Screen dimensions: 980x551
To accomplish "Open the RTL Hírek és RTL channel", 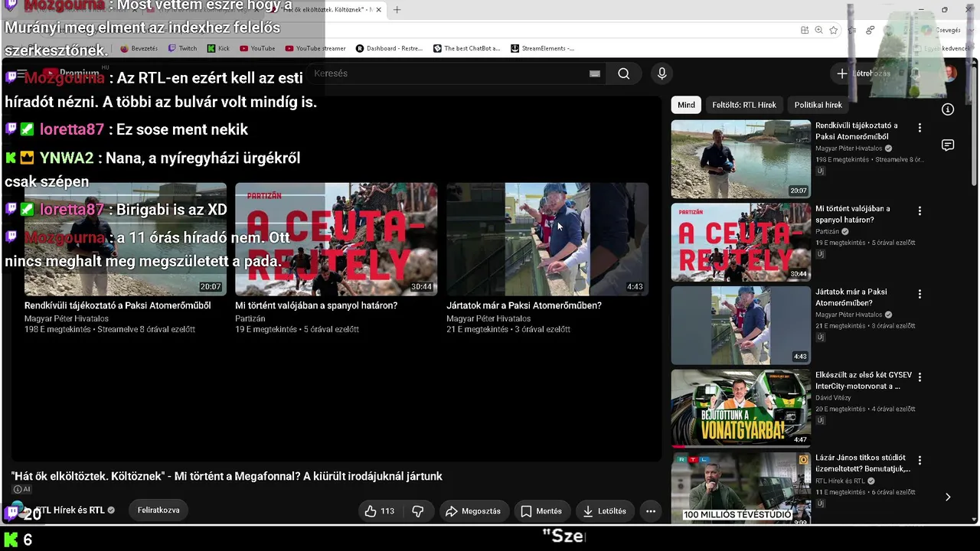I will [x=70, y=510].
